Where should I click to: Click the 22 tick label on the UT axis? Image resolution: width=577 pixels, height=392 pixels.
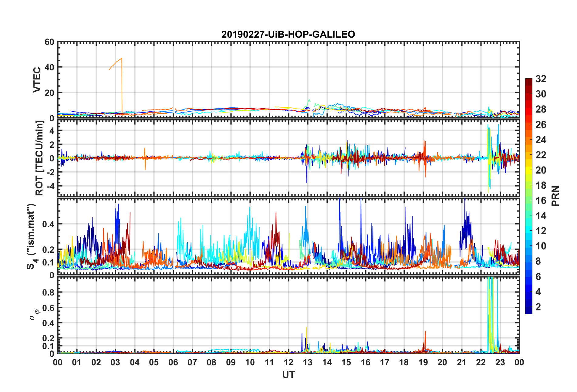pyautogui.click(x=481, y=362)
